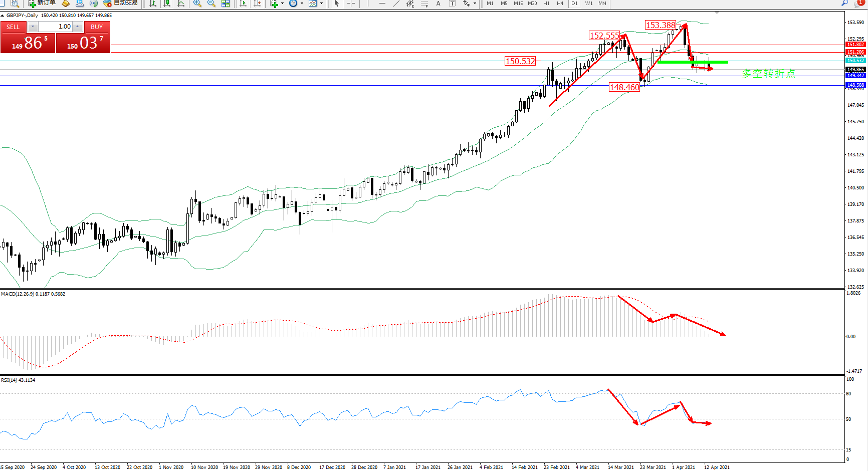
Task: Open the periods clock dropdown arrow
Action: [x=302, y=4]
